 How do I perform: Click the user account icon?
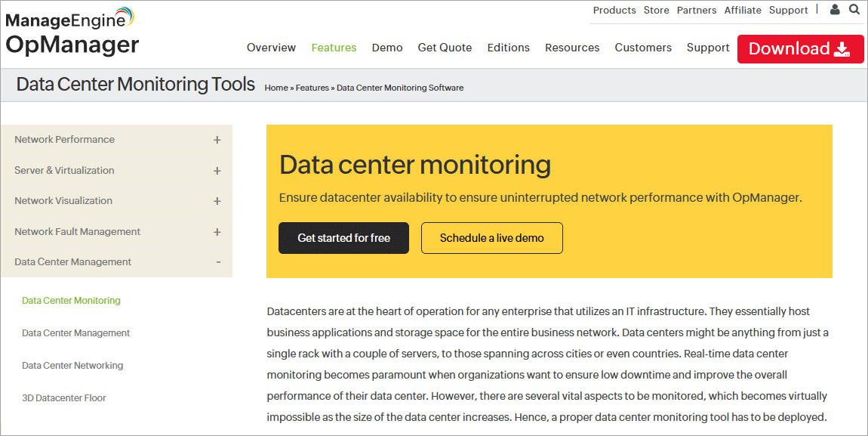coord(834,10)
